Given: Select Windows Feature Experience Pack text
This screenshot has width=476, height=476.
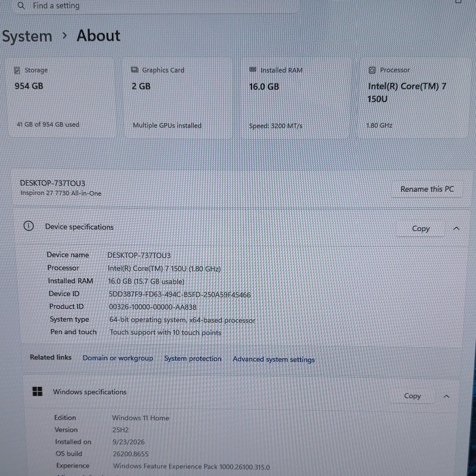Looking at the screenshot, I should [192, 466].
